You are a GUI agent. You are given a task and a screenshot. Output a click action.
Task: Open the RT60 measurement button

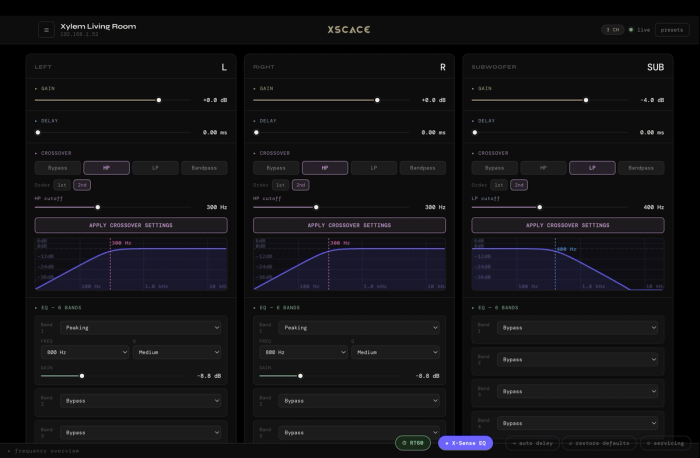[413, 443]
